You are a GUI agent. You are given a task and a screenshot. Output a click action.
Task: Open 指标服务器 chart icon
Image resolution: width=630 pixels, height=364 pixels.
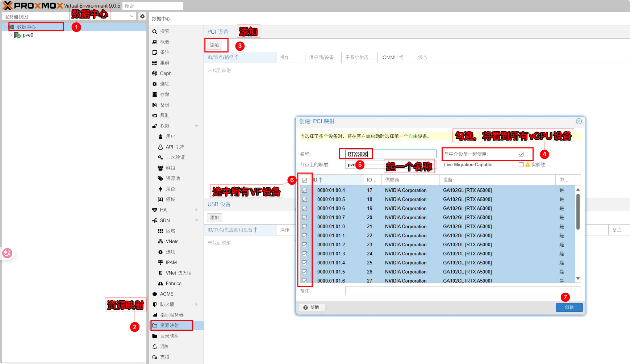click(155, 315)
